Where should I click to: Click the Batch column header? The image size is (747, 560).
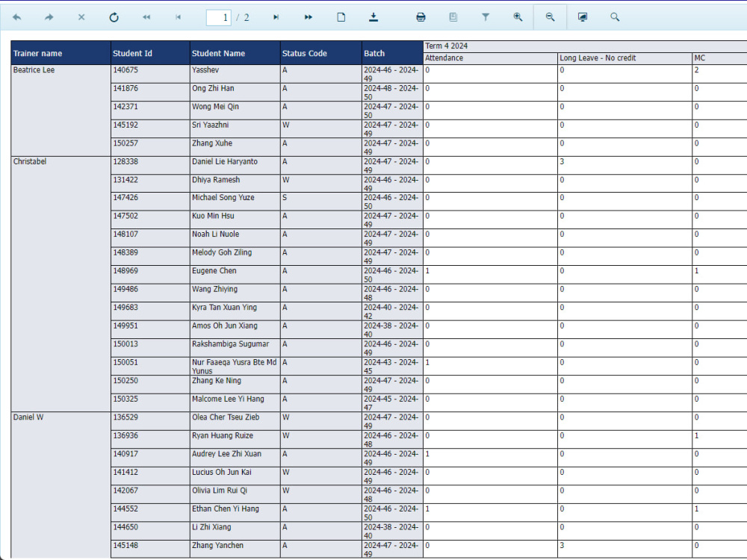pyautogui.click(x=392, y=53)
